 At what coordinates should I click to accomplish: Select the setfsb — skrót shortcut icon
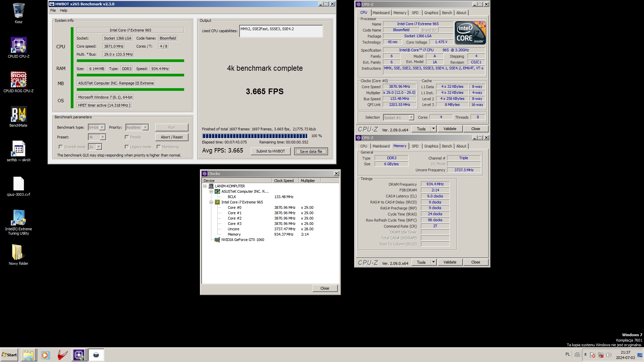coord(18,149)
